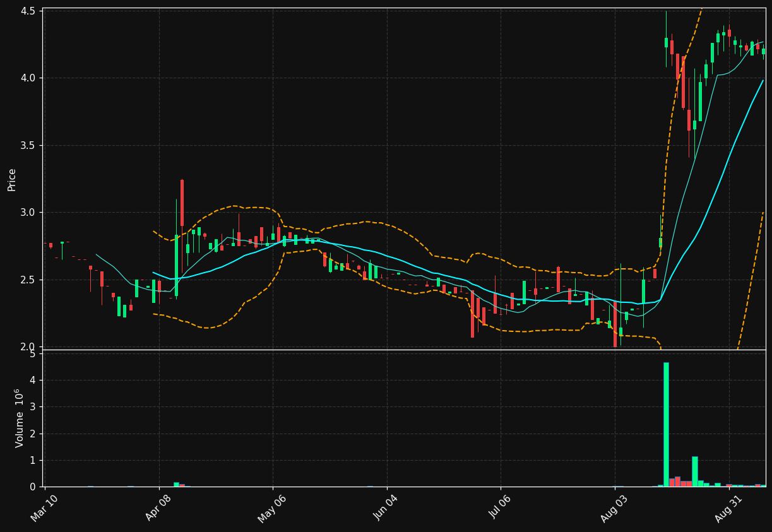Click the second-tallest green volume bar near 1 million
This screenshot has height=532, width=772.
694,471
